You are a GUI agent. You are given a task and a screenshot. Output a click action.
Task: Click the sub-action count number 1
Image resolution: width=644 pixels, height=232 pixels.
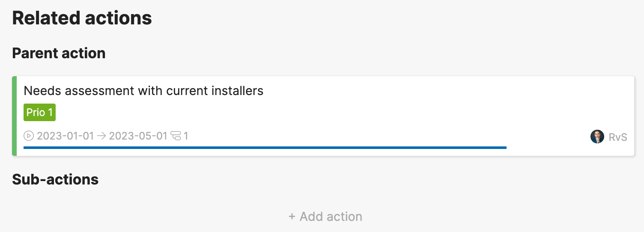[x=186, y=136]
